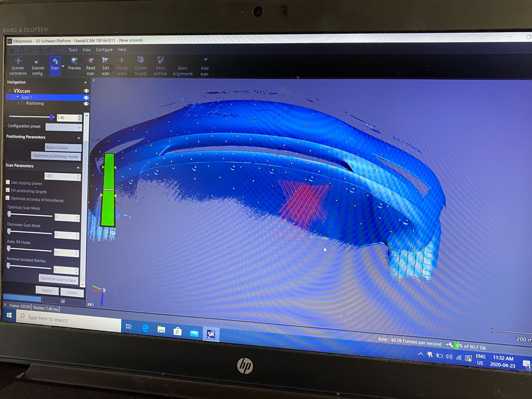Adjust the shutter slider handle at 7.40
The width and height of the screenshot is (532, 399).
[51, 117]
